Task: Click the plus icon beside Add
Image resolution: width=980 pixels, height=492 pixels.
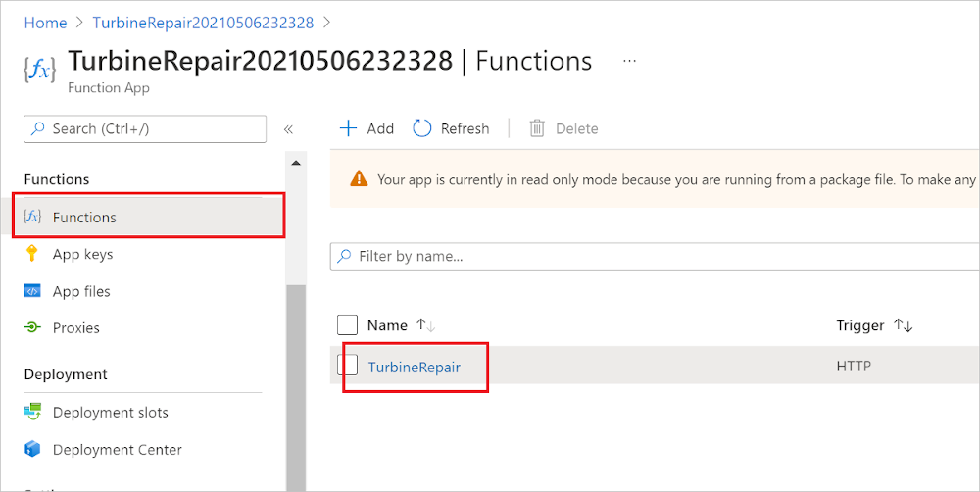Action: [348, 128]
